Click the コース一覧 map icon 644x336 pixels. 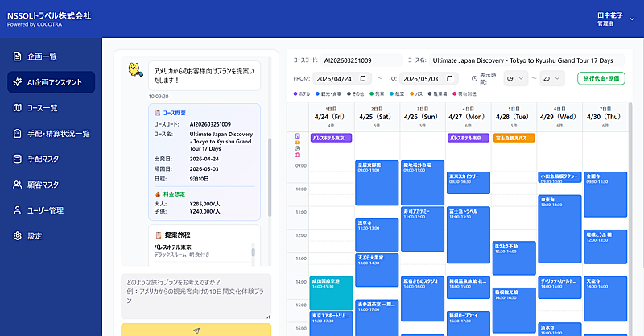coord(18,108)
